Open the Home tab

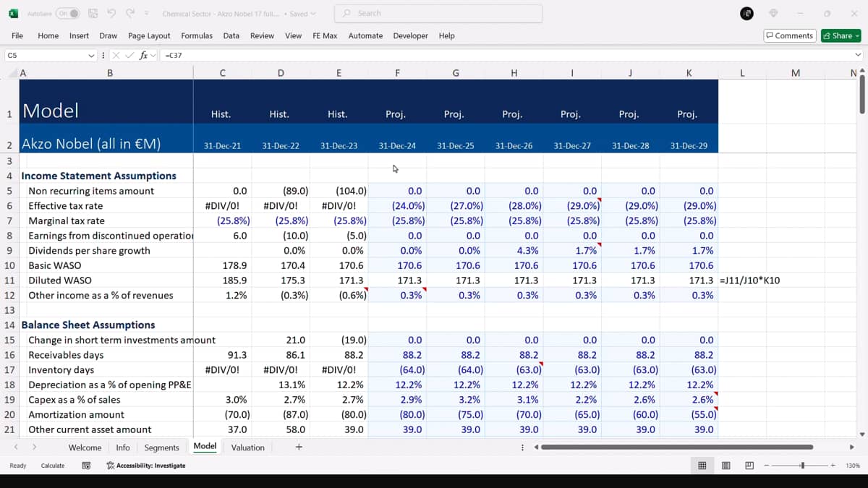48,35
